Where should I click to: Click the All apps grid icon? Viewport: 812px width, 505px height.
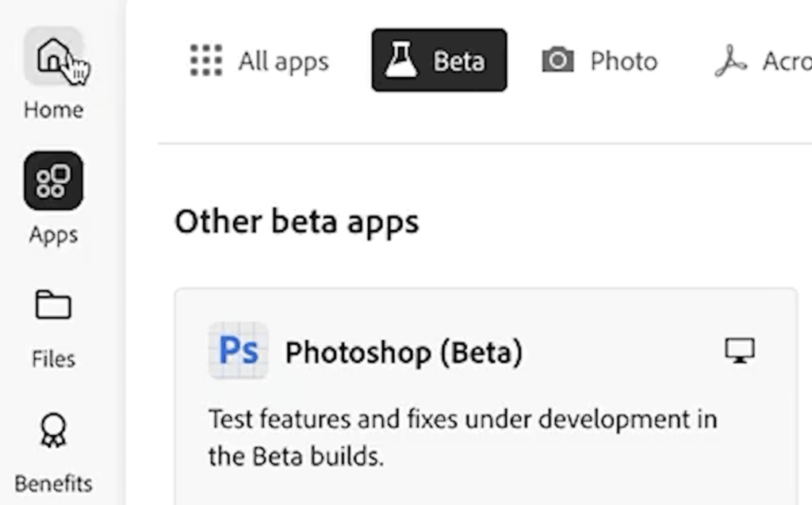tap(206, 60)
